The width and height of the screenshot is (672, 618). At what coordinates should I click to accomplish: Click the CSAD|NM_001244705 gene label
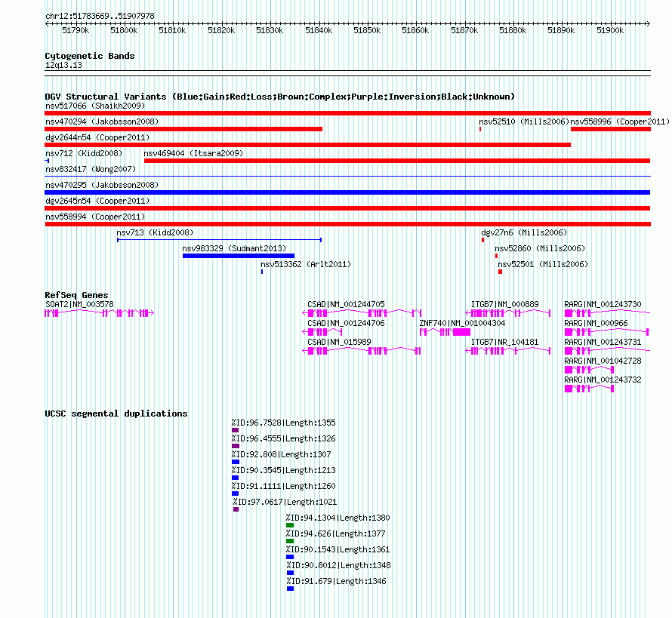click(x=347, y=304)
